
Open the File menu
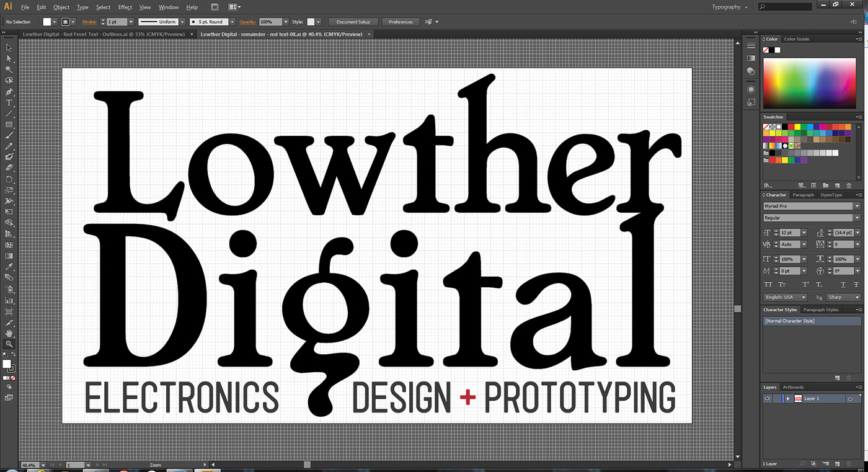coord(25,7)
